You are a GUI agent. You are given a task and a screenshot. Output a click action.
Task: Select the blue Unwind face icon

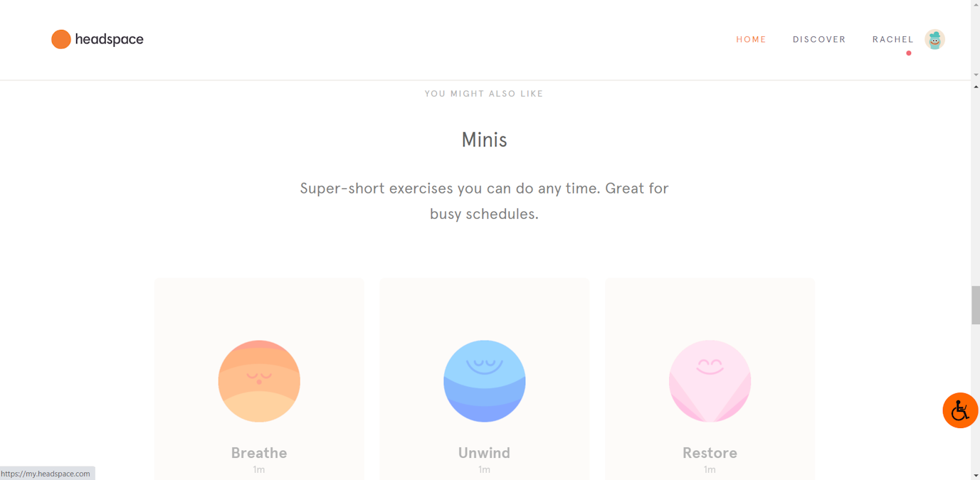(485, 381)
